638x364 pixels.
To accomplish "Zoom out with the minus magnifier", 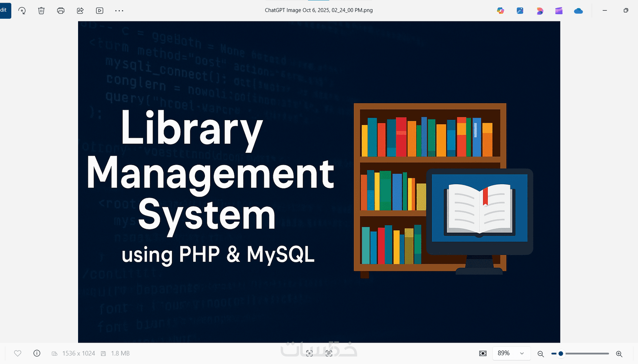I will pyautogui.click(x=540, y=353).
